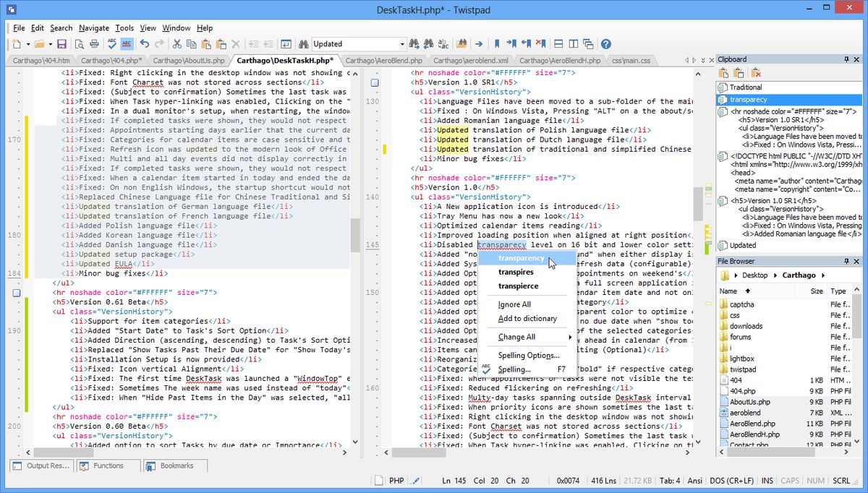Run the spell checker via ABC icon
The width and height of the screenshot is (868, 493).
point(111,43)
